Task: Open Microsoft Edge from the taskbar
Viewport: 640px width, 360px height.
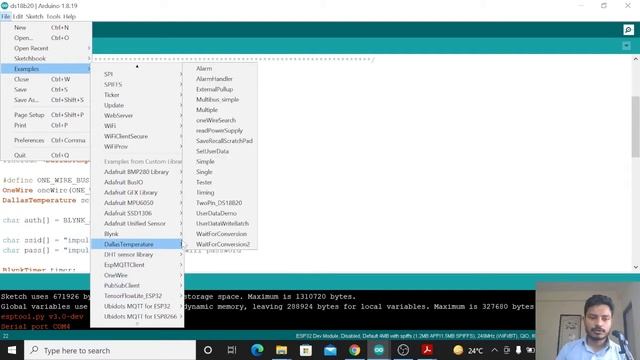Action: 257,350
